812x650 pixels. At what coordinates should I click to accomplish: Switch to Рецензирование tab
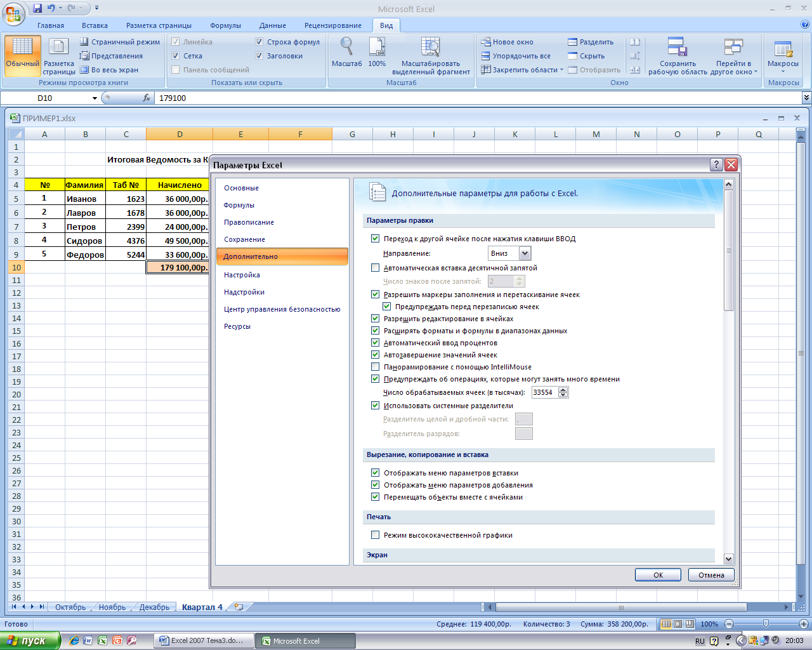tap(333, 25)
